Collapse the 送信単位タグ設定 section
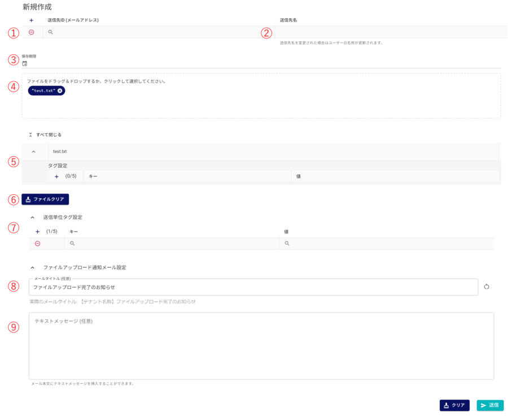This screenshot has width=508, height=420. click(x=33, y=217)
